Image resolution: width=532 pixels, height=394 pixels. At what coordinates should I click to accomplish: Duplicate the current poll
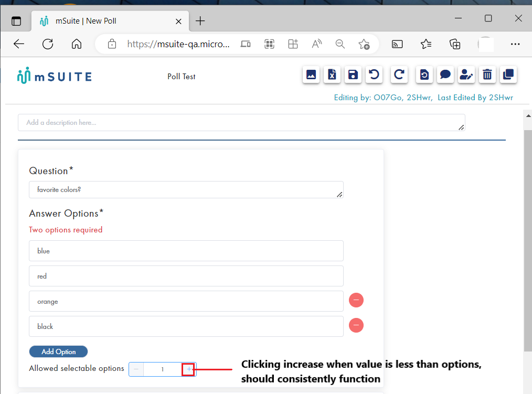click(508, 74)
